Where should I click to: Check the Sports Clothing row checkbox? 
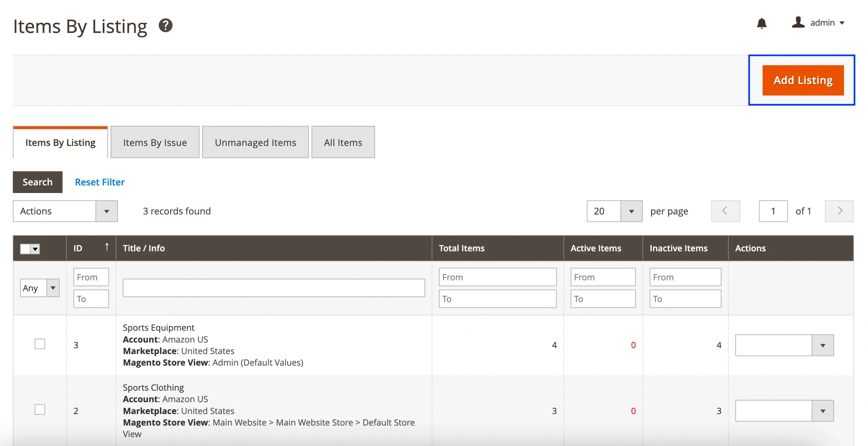(x=40, y=409)
